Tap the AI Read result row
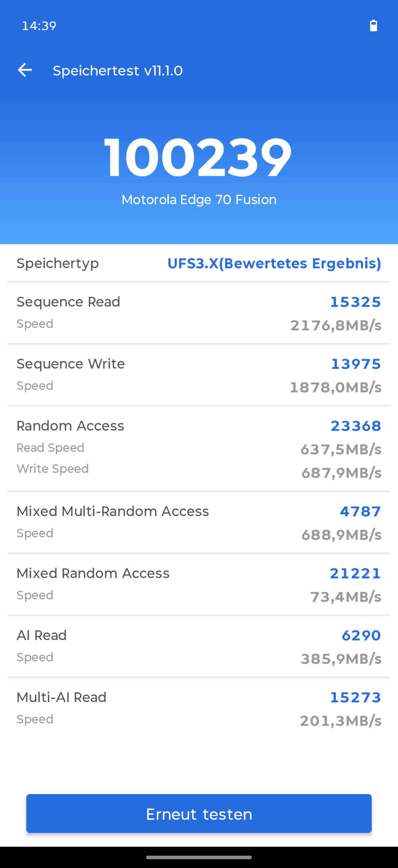Image resolution: width=398 pixels, height=868 pixels. pos(199,646)
